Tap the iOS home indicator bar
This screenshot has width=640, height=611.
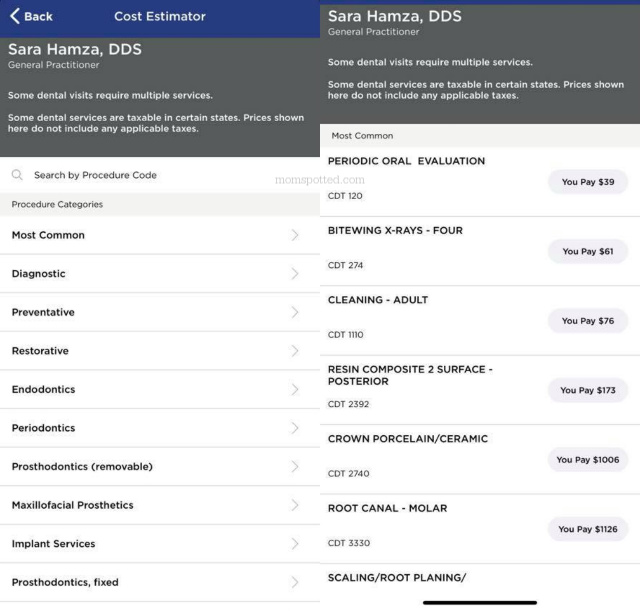click(x=480, y=602)
